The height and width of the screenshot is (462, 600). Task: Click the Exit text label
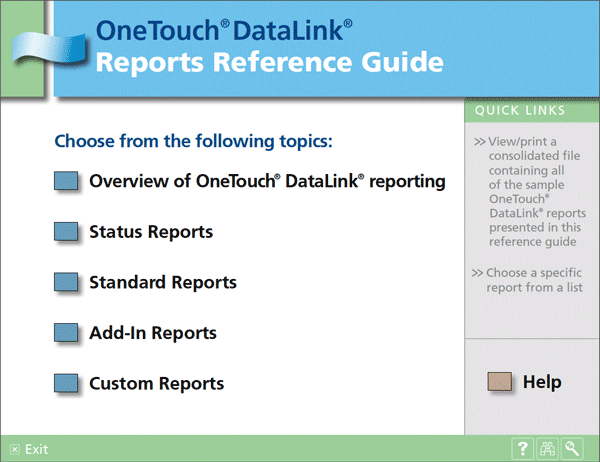coord(37,450)
